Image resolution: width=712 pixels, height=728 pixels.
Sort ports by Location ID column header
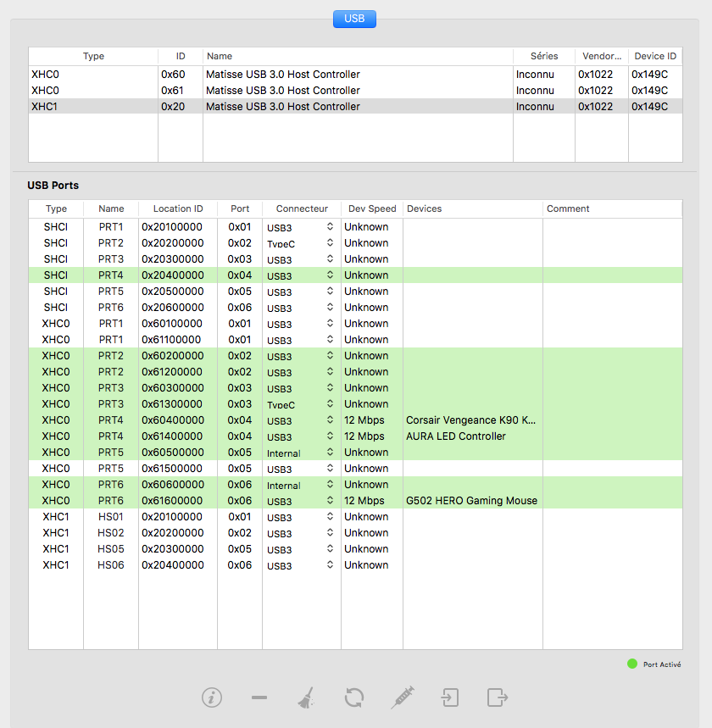point(178,208)
